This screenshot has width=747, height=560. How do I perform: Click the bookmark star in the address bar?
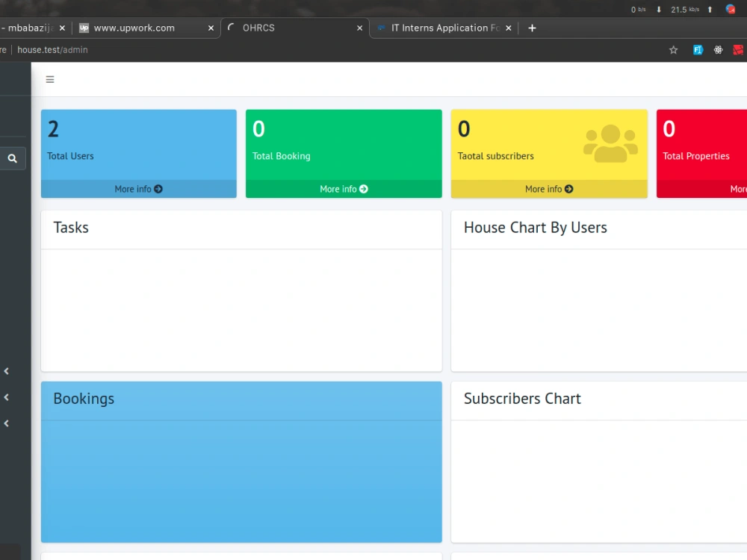tap(673, 49)
